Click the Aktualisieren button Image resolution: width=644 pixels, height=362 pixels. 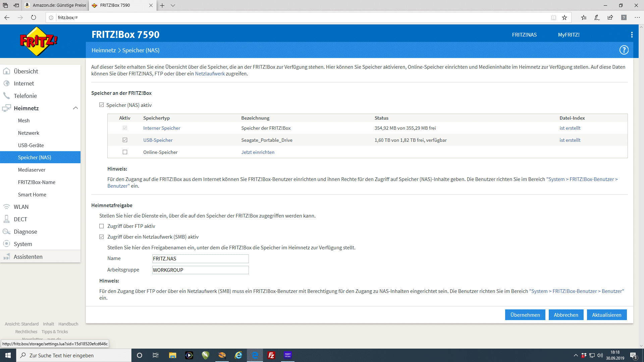(x=607, y=315)
